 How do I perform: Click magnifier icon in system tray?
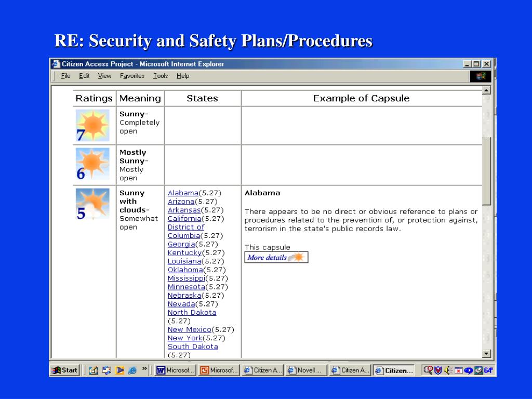click(x=428, y=370)
